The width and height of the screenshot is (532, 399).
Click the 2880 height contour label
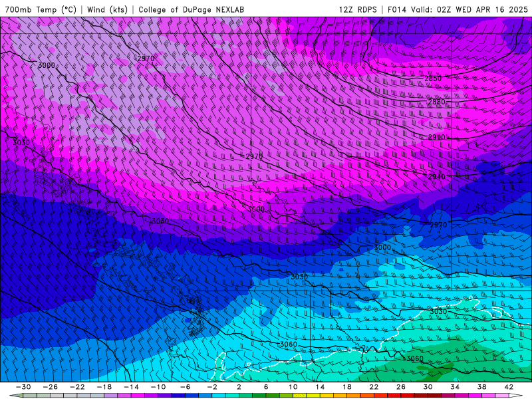point(436,102)
